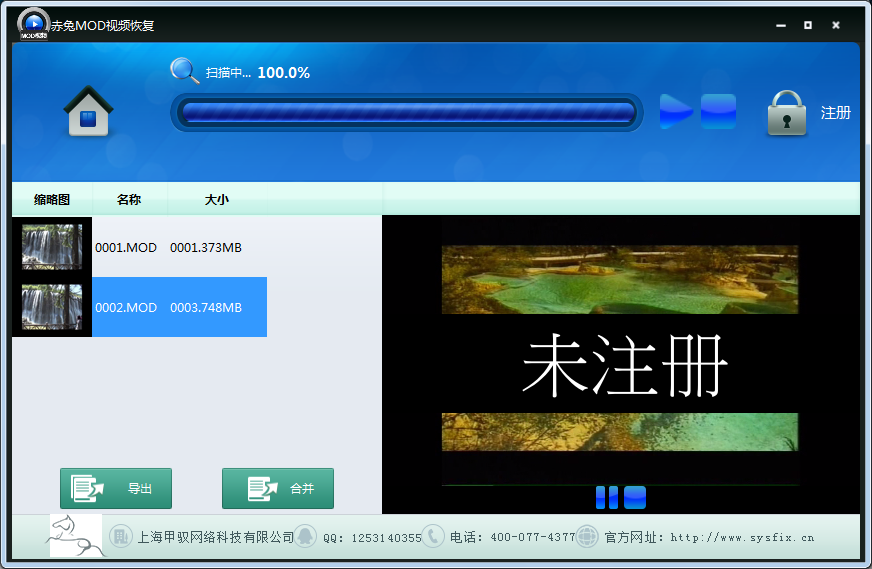The height and width of the screenshot is (569, 872).
Task: Click the 合并 merge button
Action: click(278, 488)
